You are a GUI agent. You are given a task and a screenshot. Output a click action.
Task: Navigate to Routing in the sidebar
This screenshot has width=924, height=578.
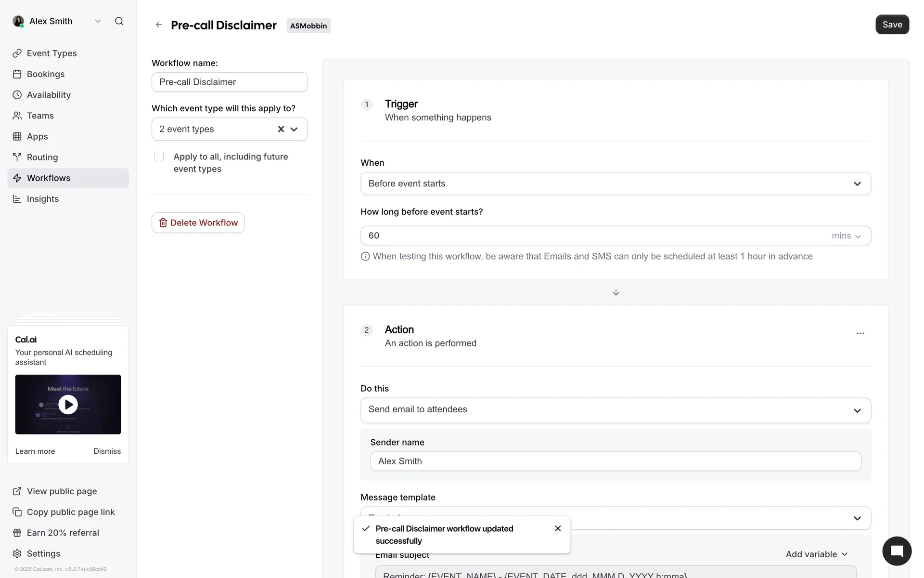(42, 157)
